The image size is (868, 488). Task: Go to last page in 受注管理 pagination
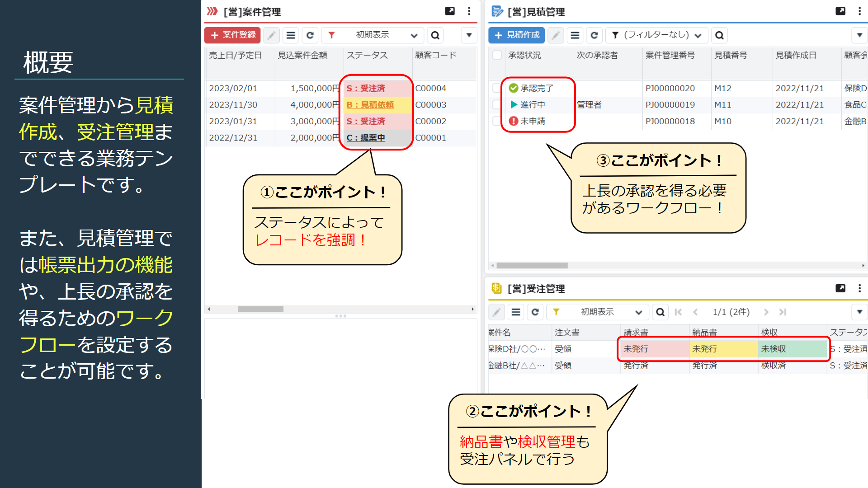(783, 312)
